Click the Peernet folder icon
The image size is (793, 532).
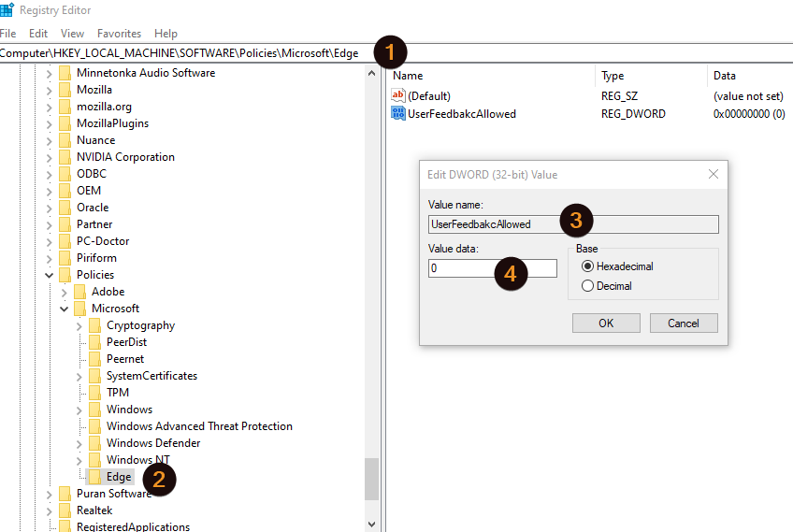(x=94, y=359)
